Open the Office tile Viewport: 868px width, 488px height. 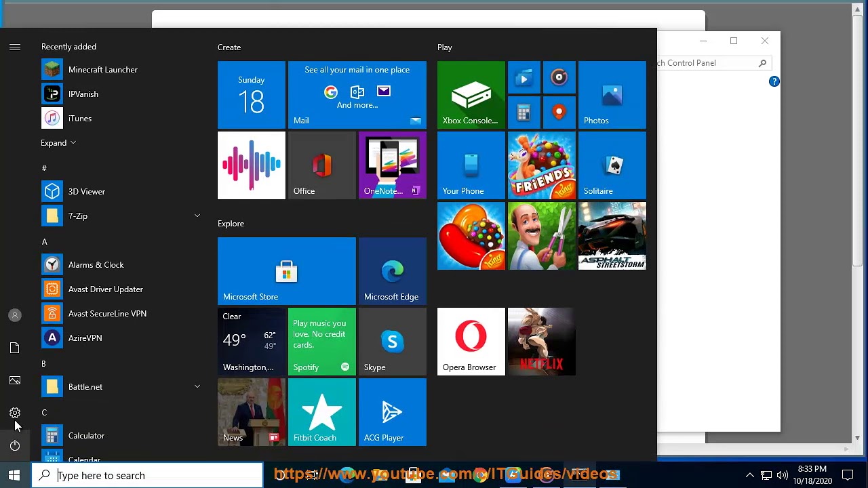pyautogui.click(x=322, y=165)
